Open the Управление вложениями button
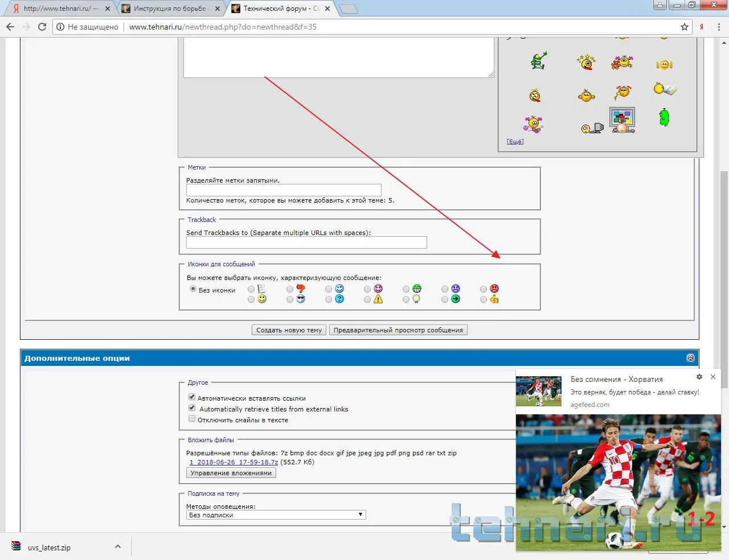729x560 pixels. [231, 473]
